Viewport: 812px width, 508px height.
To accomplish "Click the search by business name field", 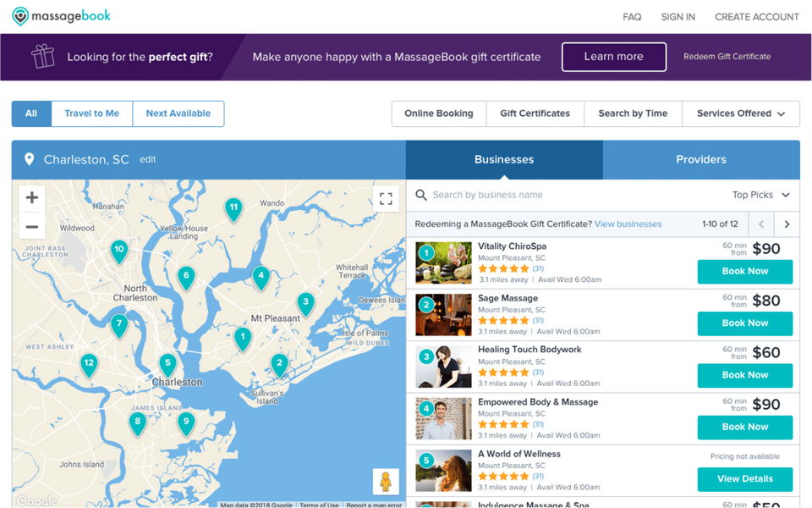I will coord(558,195).
